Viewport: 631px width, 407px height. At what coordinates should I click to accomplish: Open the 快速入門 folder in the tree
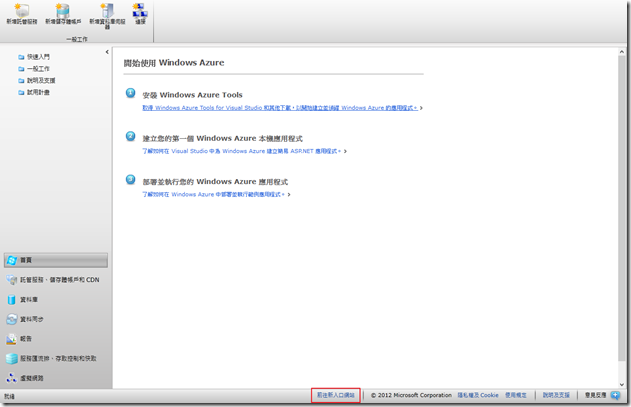coord(34,57)
